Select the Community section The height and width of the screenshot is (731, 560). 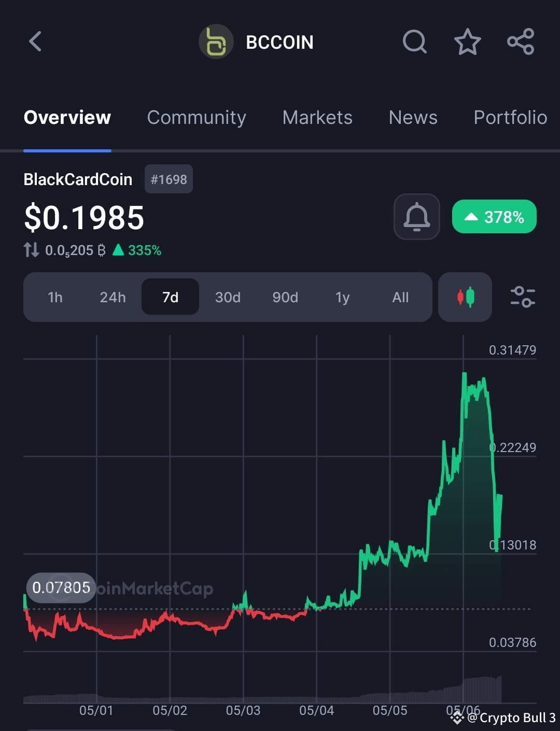click(197, 118)
